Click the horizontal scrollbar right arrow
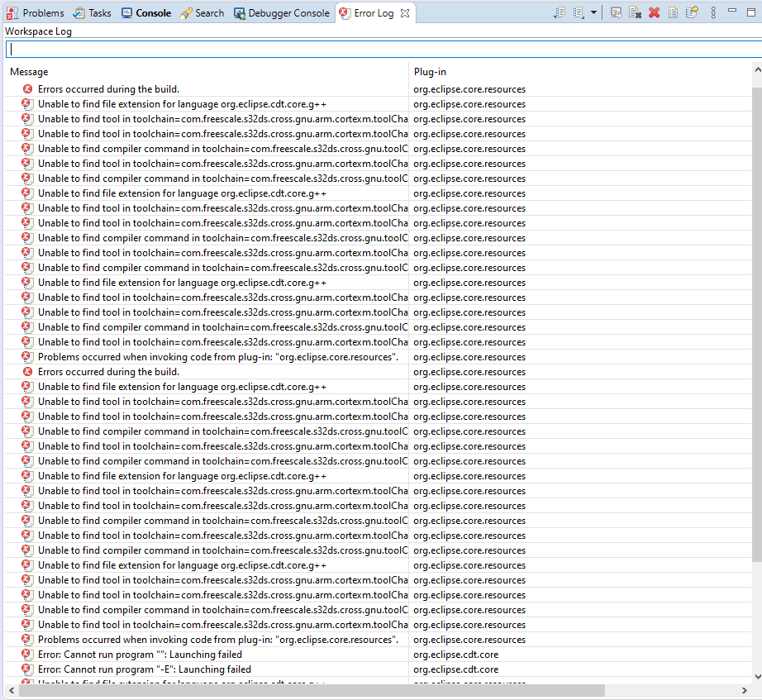762x700 pixels. pos(744,690)
